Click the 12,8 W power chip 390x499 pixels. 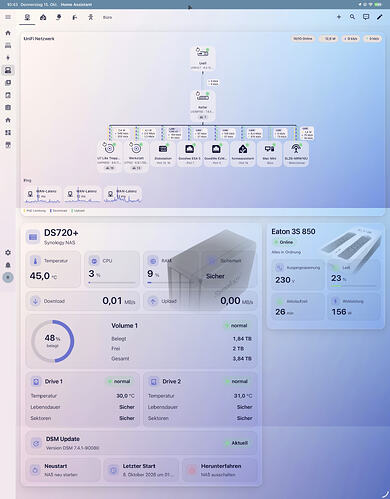click(x=329, y=39)
